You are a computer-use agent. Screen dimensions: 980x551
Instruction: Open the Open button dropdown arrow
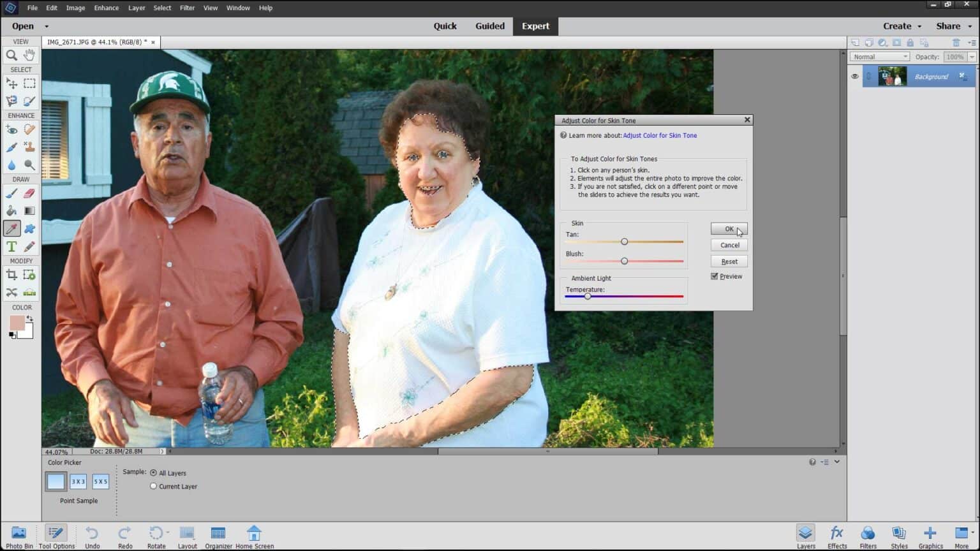pos(45,26)
